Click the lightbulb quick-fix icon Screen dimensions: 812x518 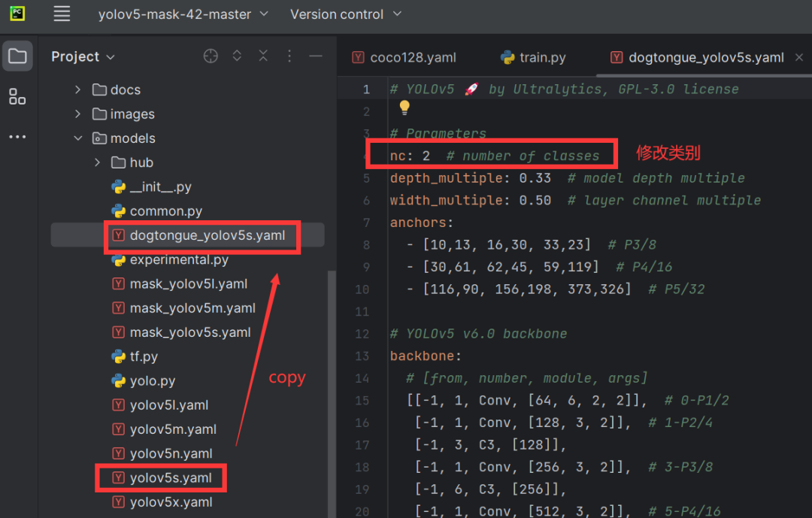[404, 108]
